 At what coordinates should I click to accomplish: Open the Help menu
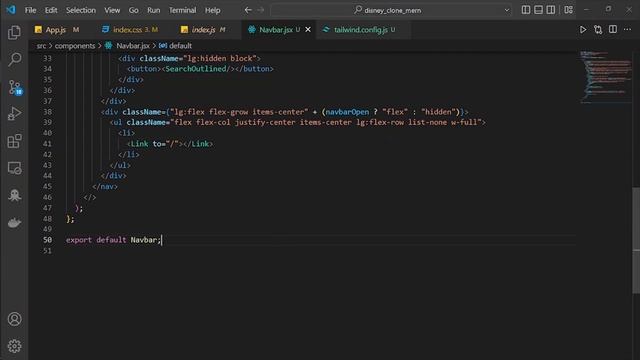pos(213,10)
